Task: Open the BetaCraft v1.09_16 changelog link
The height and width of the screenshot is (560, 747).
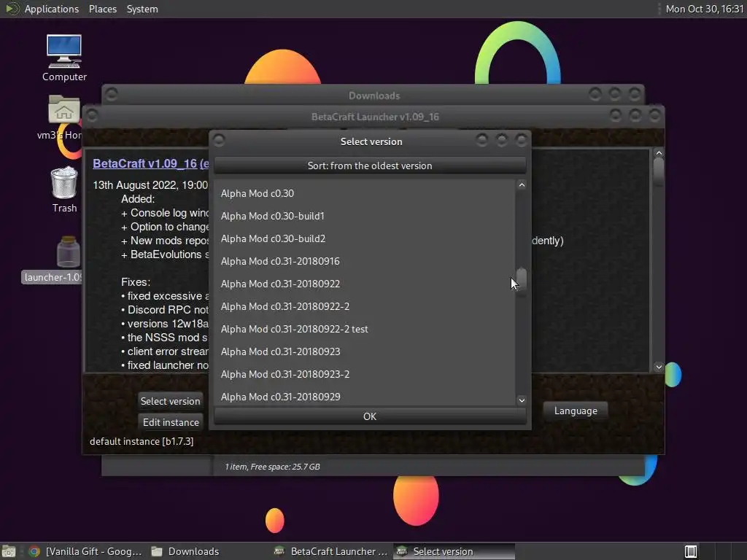Action: click(150, 163)
